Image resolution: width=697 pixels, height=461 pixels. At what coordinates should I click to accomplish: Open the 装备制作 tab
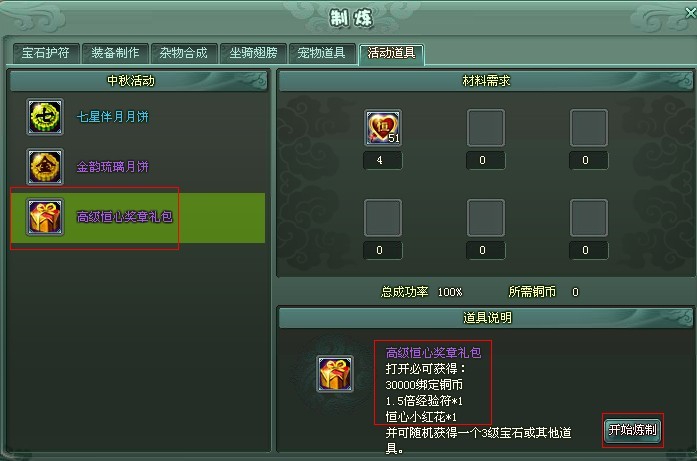coord(115,53)
